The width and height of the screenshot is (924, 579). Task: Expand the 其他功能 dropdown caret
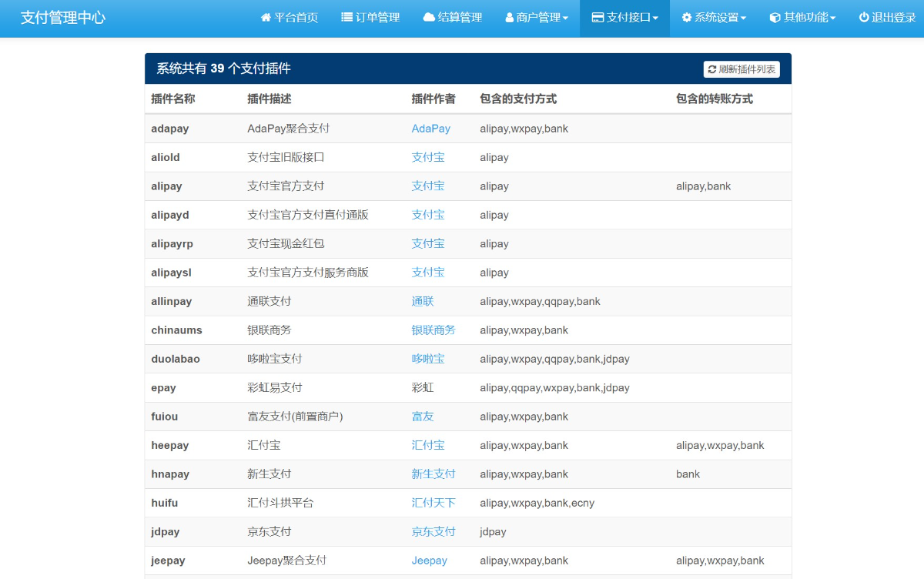[x=832, y=18]
